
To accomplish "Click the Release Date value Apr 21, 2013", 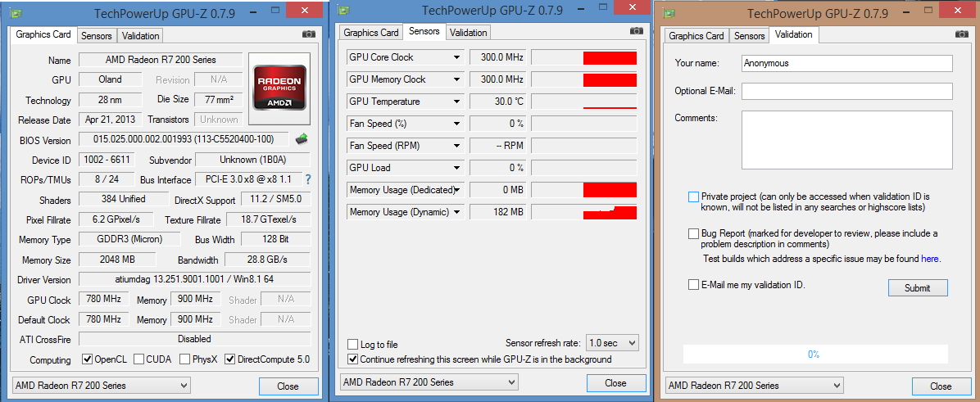I will (111, 120).
